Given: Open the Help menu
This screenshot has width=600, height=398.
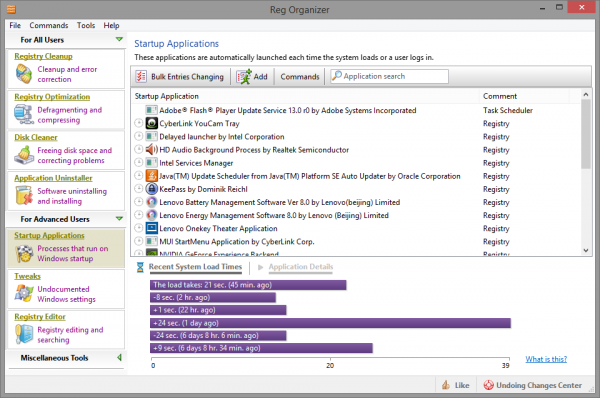Looking at the screenshot, I should coord(111,25).
